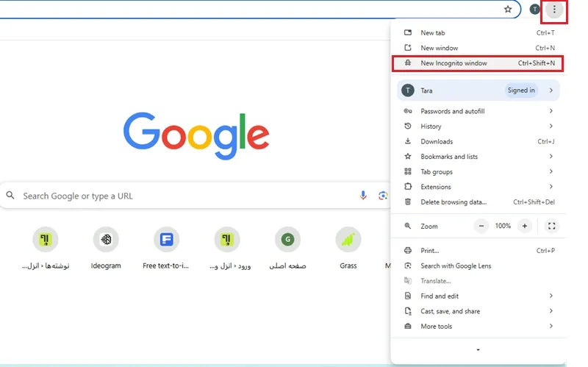The width and height of the screenshot is (588, 367).
Task: Click the Translate... menu entry
Action: pyautogui.click(x=478, y=281)
